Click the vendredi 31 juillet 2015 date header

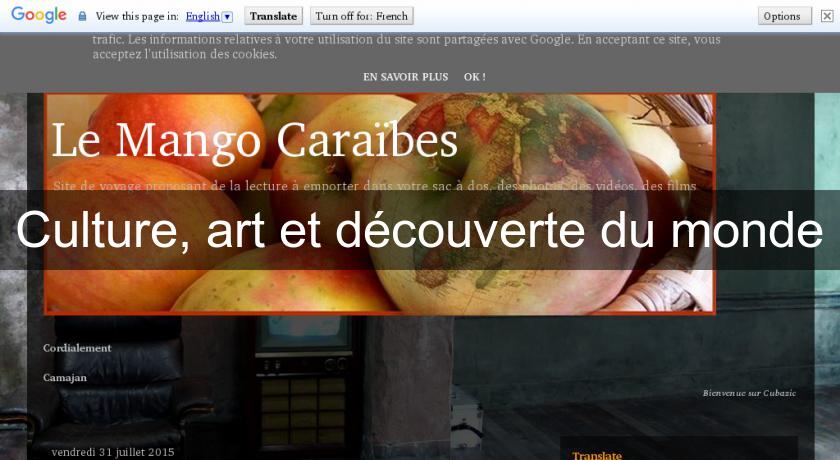pos(113,452)
